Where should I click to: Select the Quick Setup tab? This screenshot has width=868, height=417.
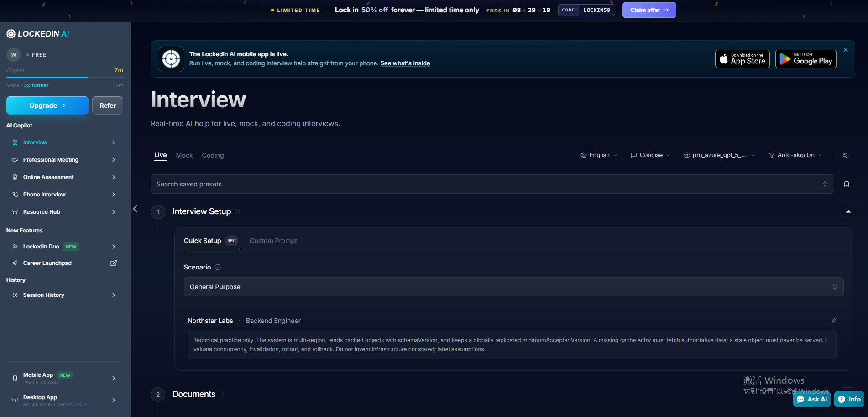tap(211, 241)
